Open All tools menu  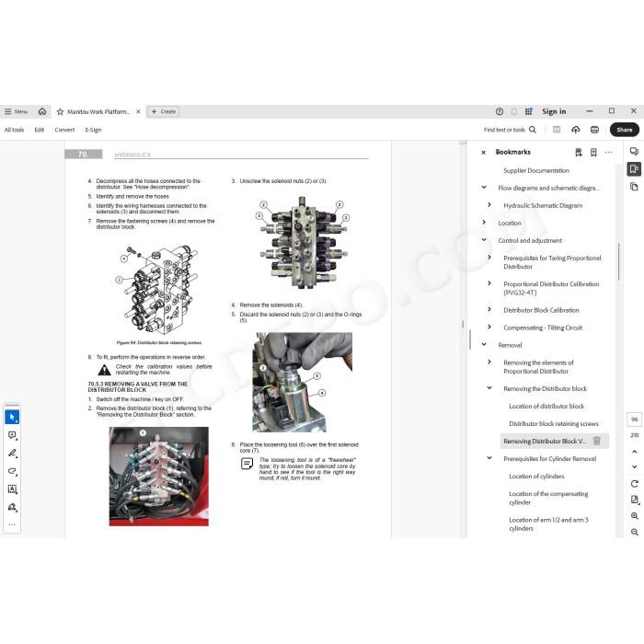[x=14, y=130]
